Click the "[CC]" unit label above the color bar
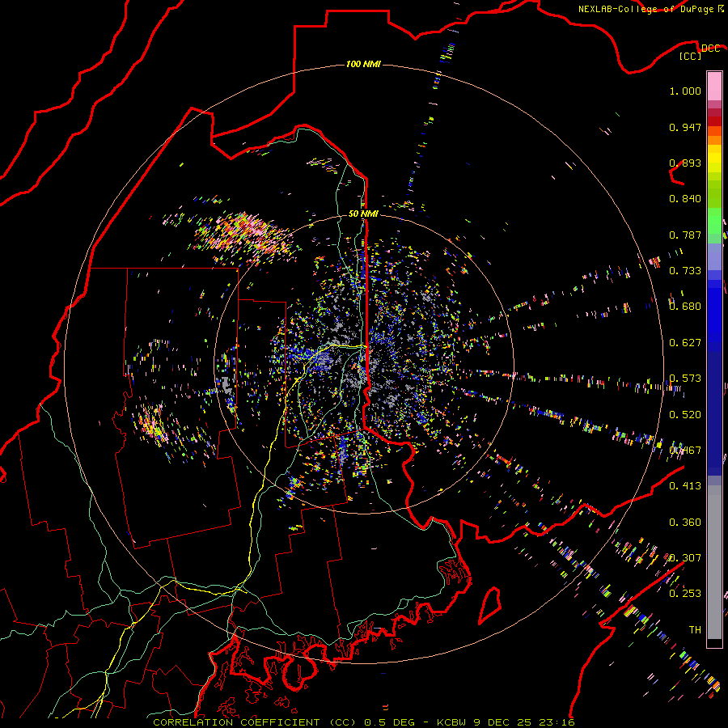 691,56
